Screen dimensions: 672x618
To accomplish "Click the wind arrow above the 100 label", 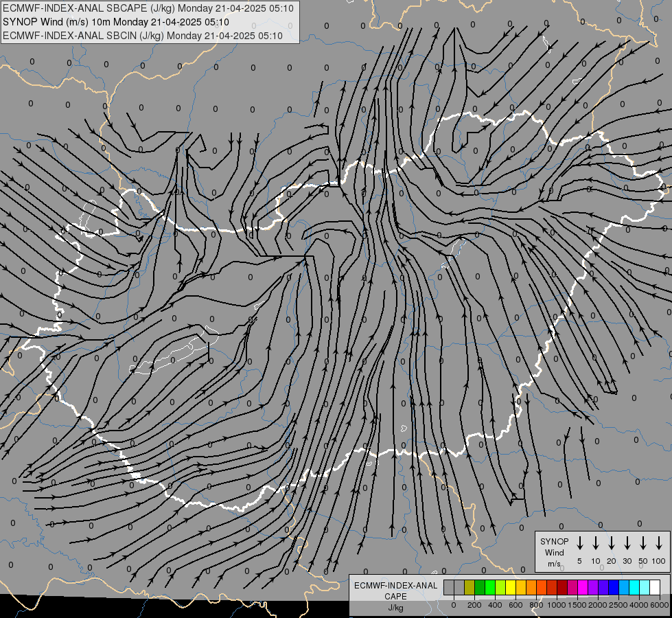I will (659, 543).
